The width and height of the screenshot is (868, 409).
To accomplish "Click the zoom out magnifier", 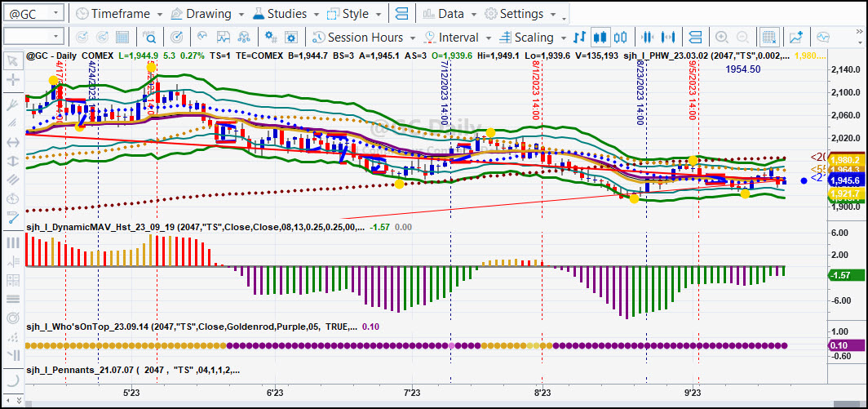I will pos(742,38).
